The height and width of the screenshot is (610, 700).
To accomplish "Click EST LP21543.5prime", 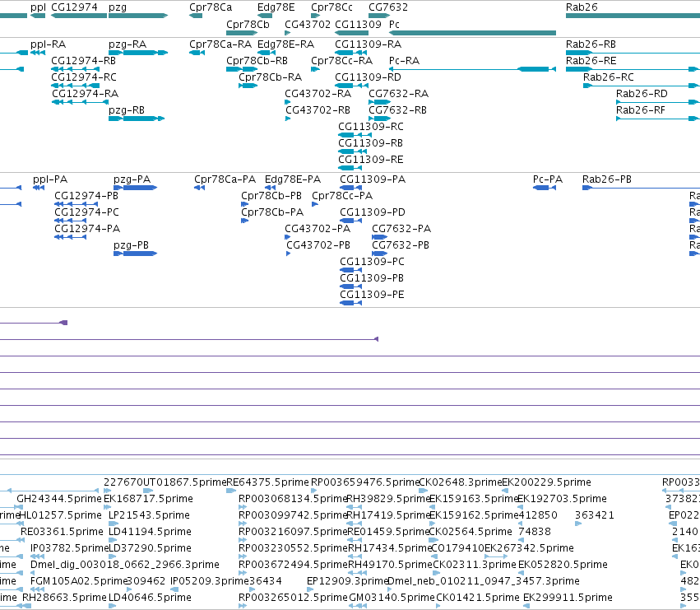I will [114, 524].
